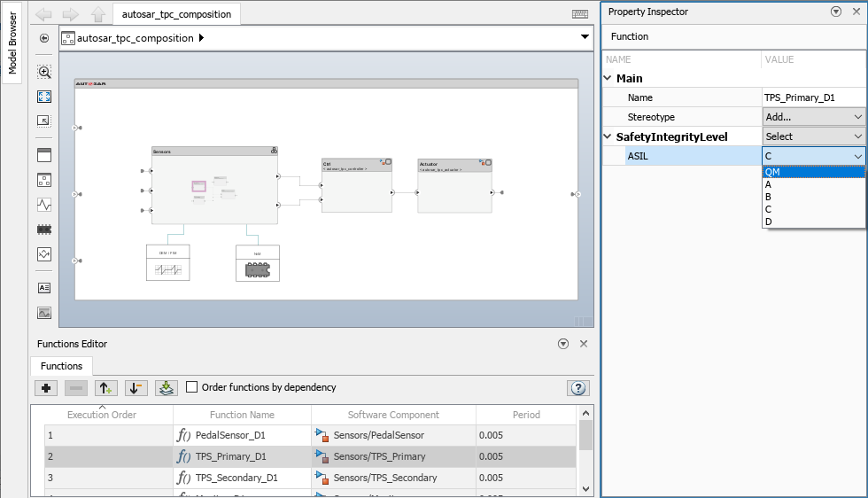Choose B in ASIL list

tap(814, 197)
